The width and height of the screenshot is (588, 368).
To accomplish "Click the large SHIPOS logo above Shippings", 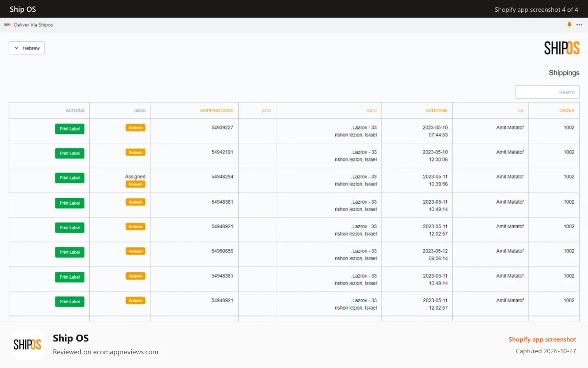I will pos(562,48).
